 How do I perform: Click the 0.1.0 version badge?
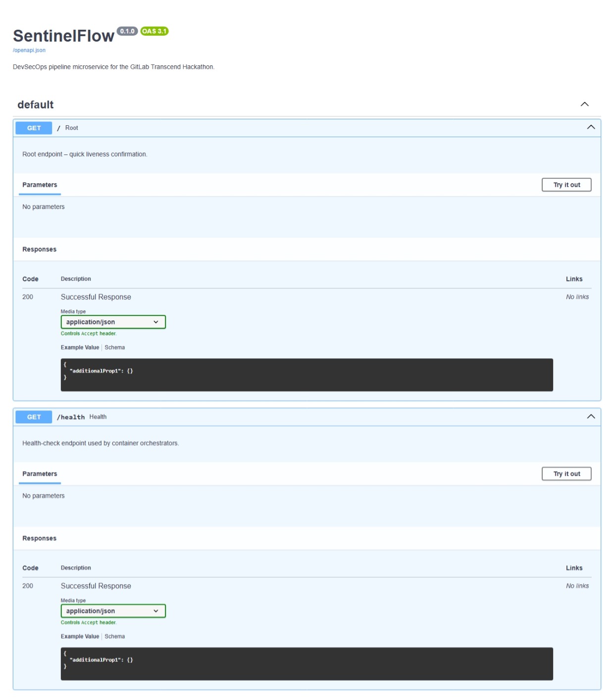point(127,31)
